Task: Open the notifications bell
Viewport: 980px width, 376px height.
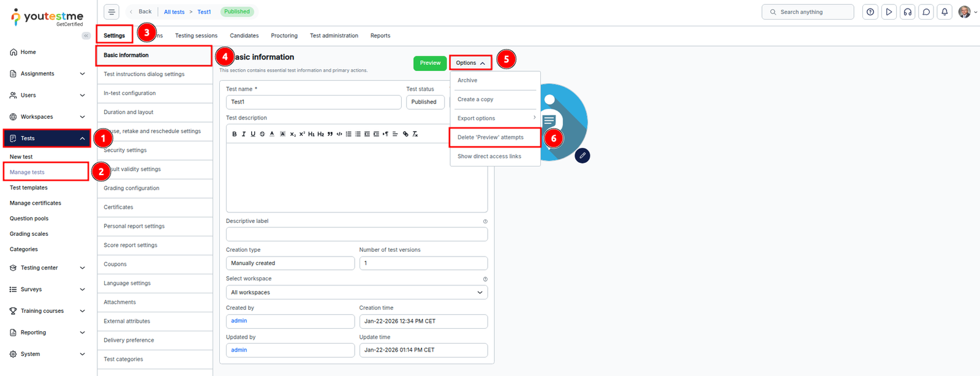Action: point(944,12)
